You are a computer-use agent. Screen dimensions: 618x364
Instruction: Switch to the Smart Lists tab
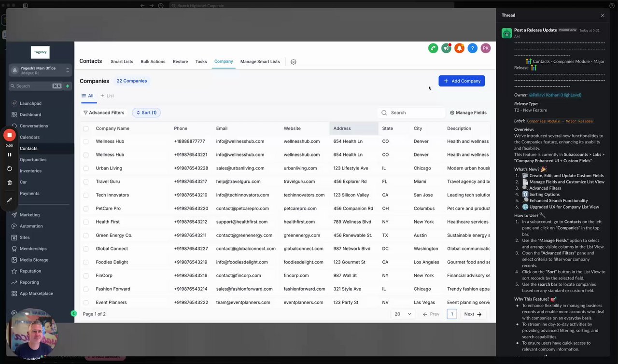click(x=122, y=62)
